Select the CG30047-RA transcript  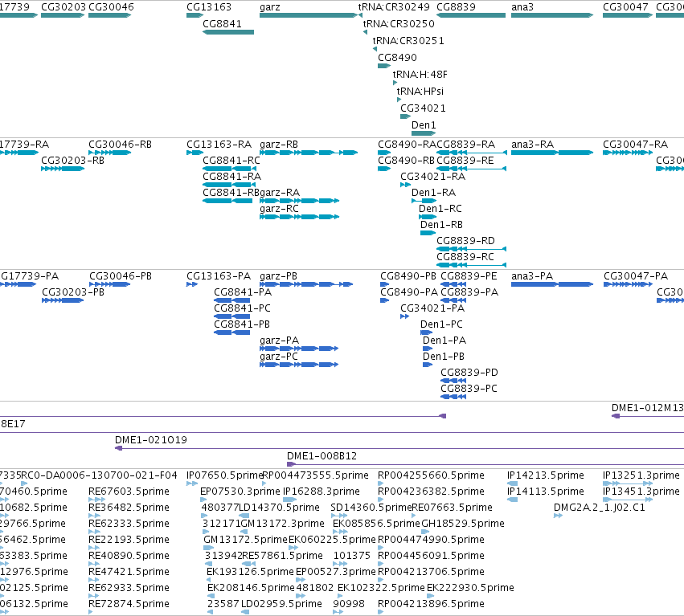point(628,153)
